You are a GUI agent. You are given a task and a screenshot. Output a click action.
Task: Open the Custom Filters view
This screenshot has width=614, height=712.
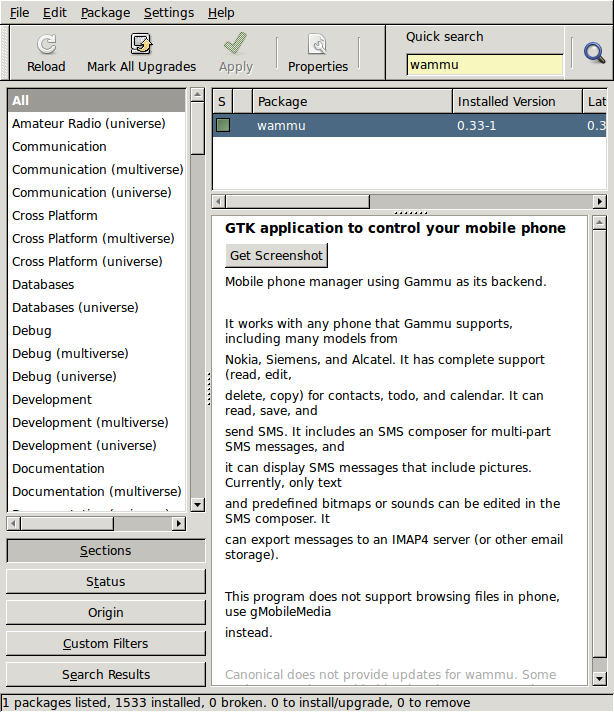tap(106, 643)
